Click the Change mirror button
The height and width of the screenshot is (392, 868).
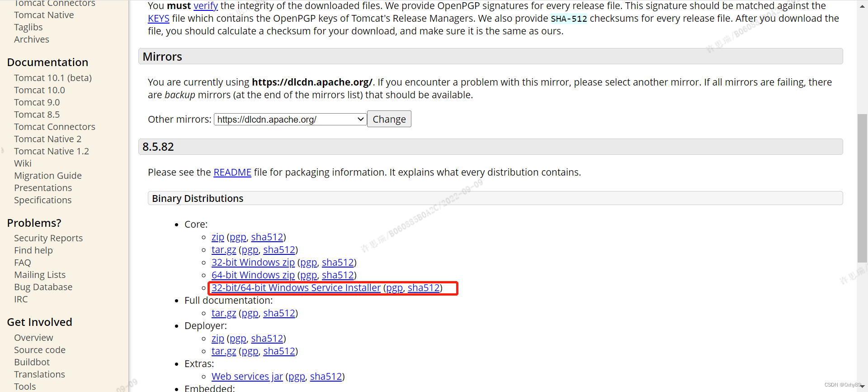389,119
